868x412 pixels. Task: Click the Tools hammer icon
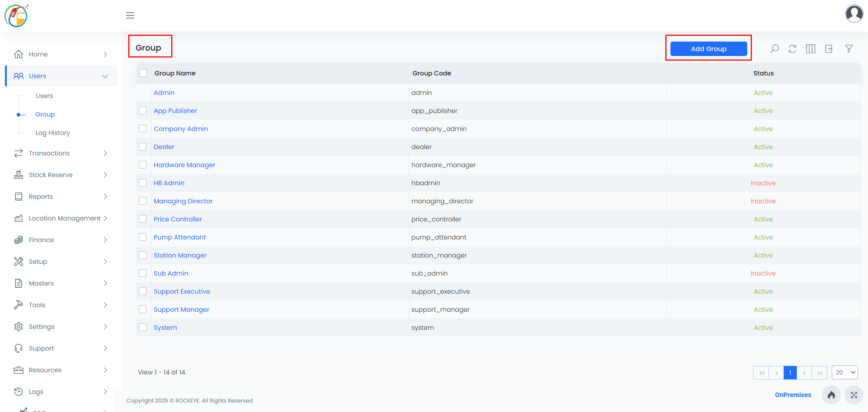tap(19, 305)
